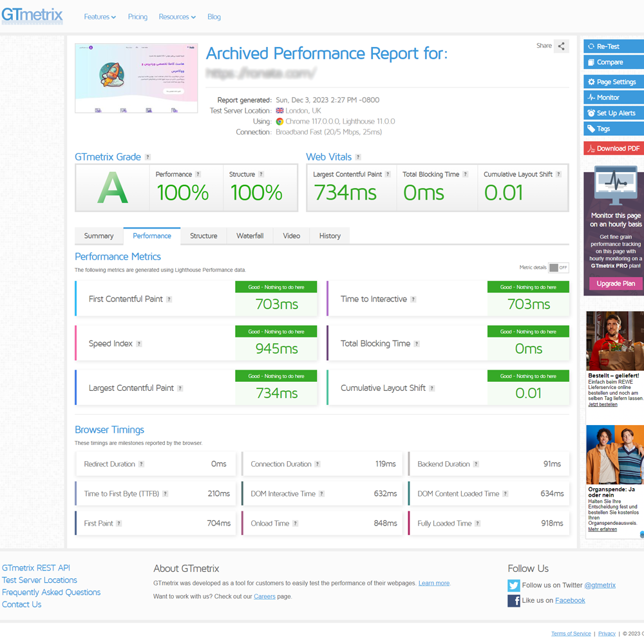Select the Performance tab
The width and height of the screenshot is (644, 644).
click(x=151, y=236)
